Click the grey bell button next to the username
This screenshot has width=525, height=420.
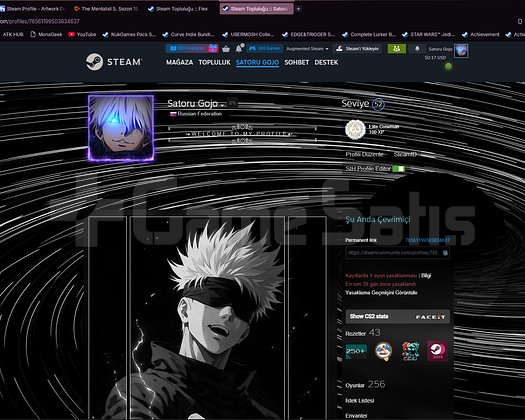[x=417, y=49]
